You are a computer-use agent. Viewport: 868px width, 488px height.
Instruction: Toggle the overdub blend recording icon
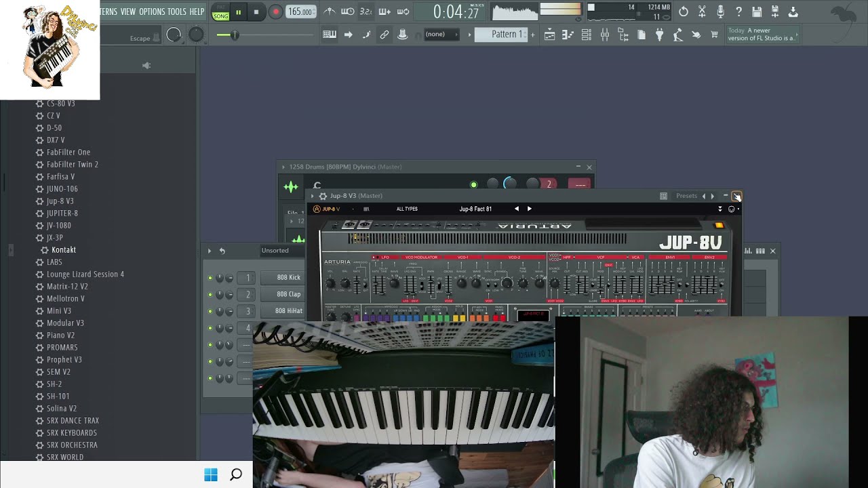pyautogui.click(x=384, y=12)
